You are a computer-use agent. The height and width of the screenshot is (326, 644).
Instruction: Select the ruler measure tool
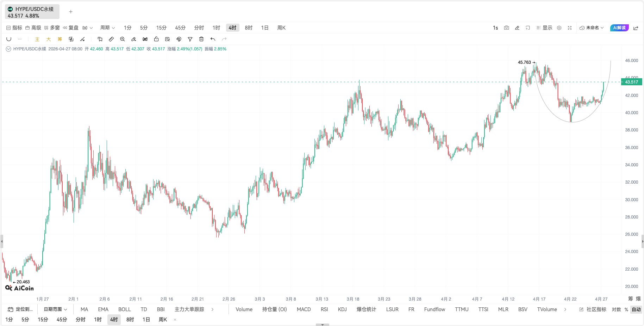tap(111, 39)
